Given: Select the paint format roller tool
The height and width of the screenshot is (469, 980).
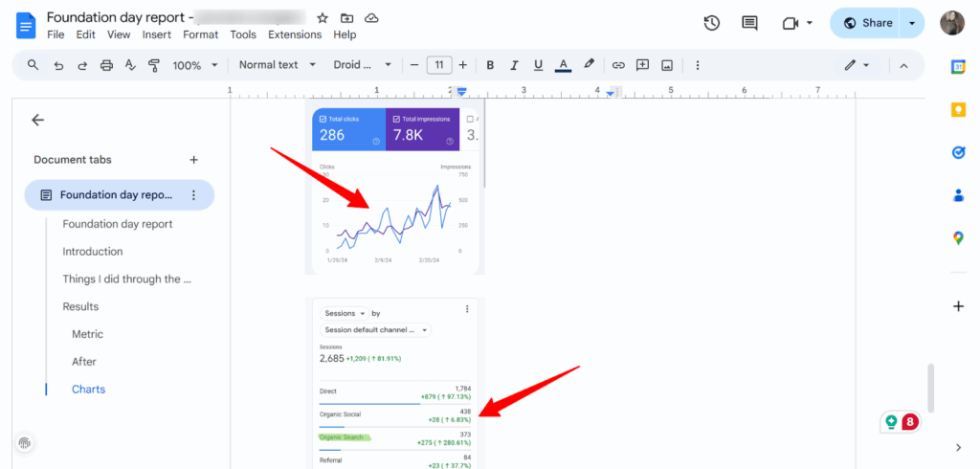Looking at the screenshot, I should click(154, 65).
